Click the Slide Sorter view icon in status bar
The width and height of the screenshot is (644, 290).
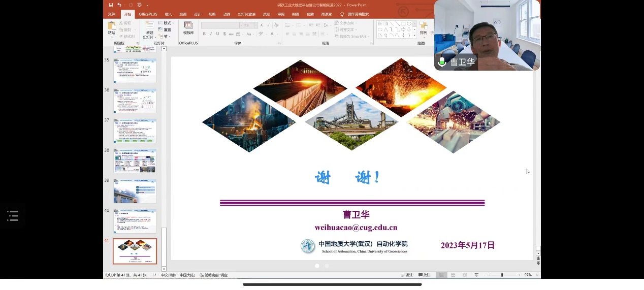click(x=453, y=275)
